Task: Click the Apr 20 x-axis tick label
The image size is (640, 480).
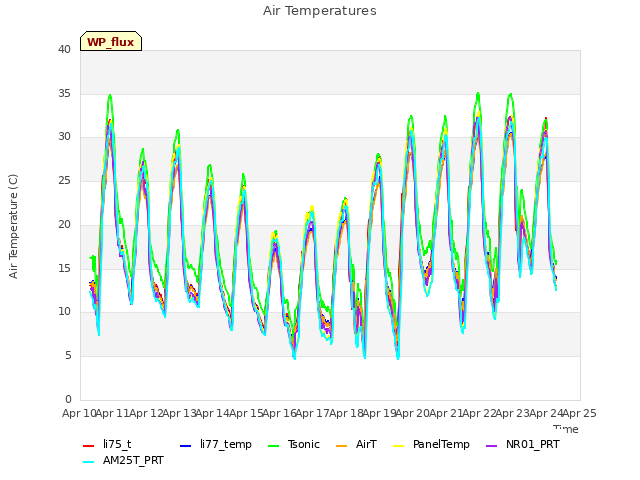Action: [x=413, y=413]
